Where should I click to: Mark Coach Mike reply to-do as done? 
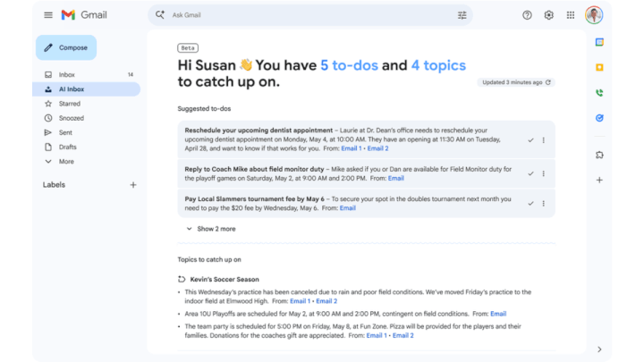tap(530, 173)
